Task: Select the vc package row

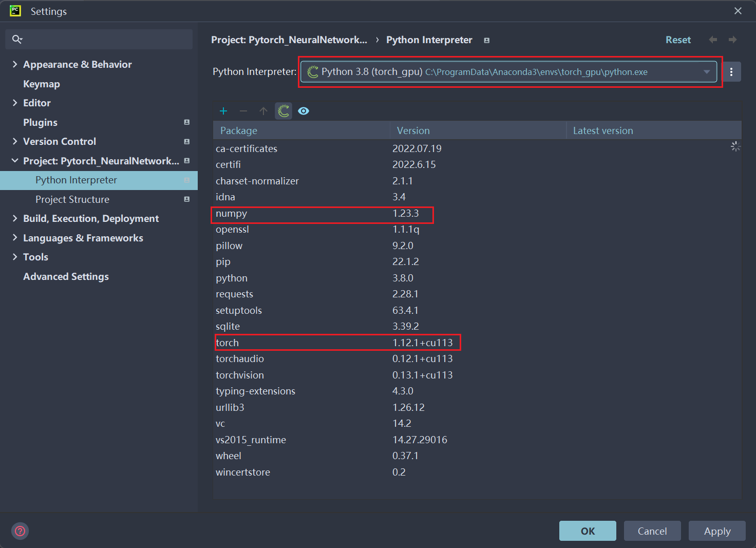Action: point(477,423)
